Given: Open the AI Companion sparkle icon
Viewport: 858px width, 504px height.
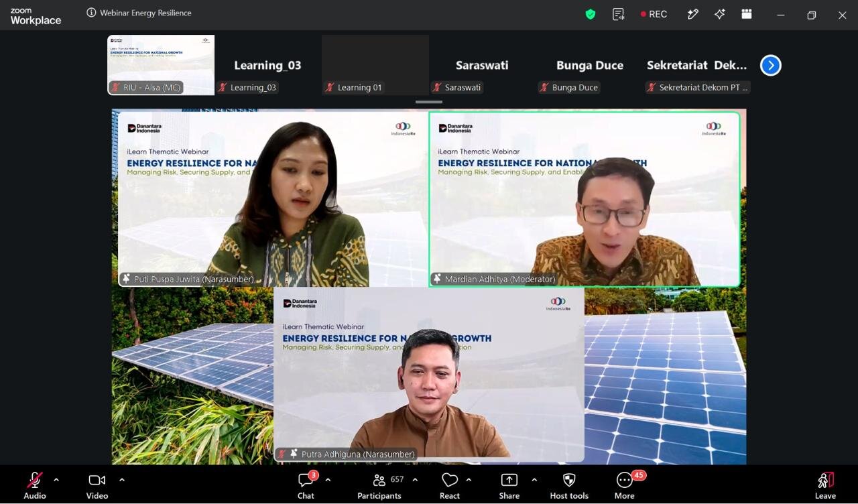Looking at the screenshot, I should [720, 14].
